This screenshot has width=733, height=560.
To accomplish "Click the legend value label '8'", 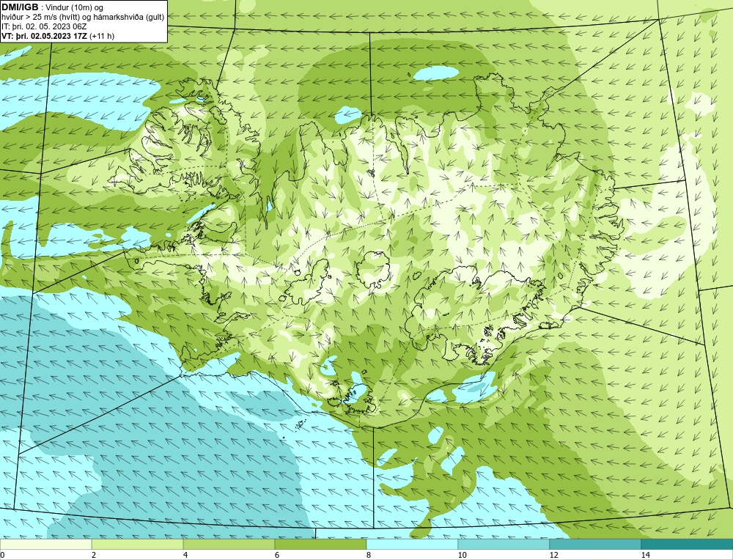I will click(x=369, y=555).
